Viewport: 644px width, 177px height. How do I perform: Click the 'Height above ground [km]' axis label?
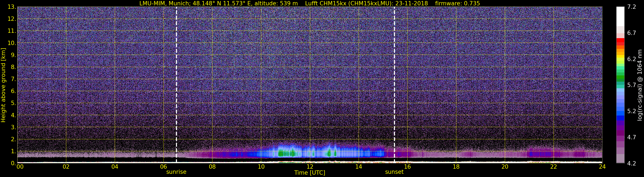[3, 85]
